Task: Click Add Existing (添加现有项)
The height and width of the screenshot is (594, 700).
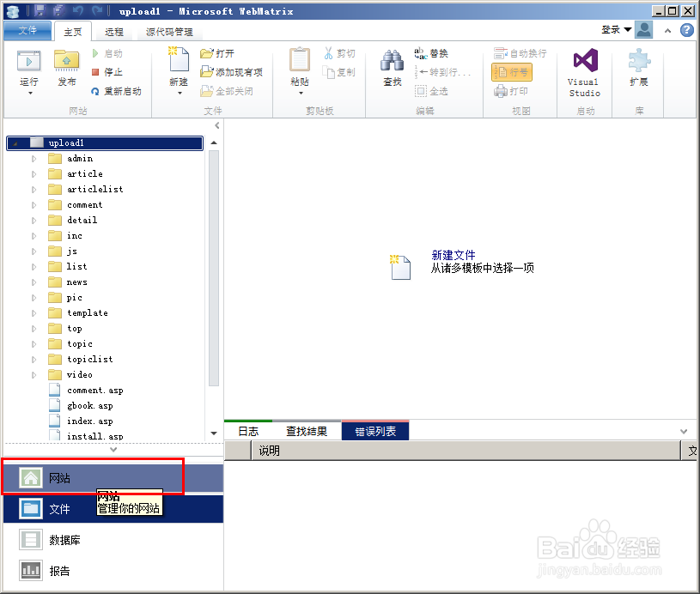Action: click(231, 72)
